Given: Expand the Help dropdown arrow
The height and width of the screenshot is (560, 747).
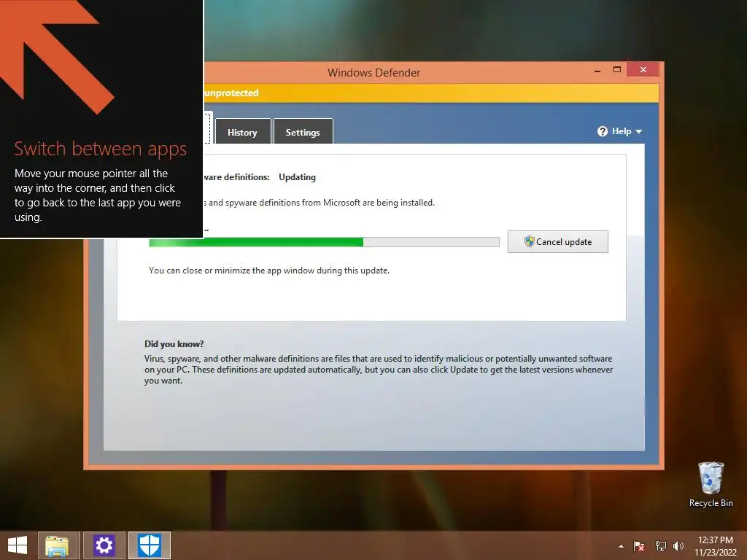Looking at the screenshot, I should pyautogui.click(x=639, y=131).
